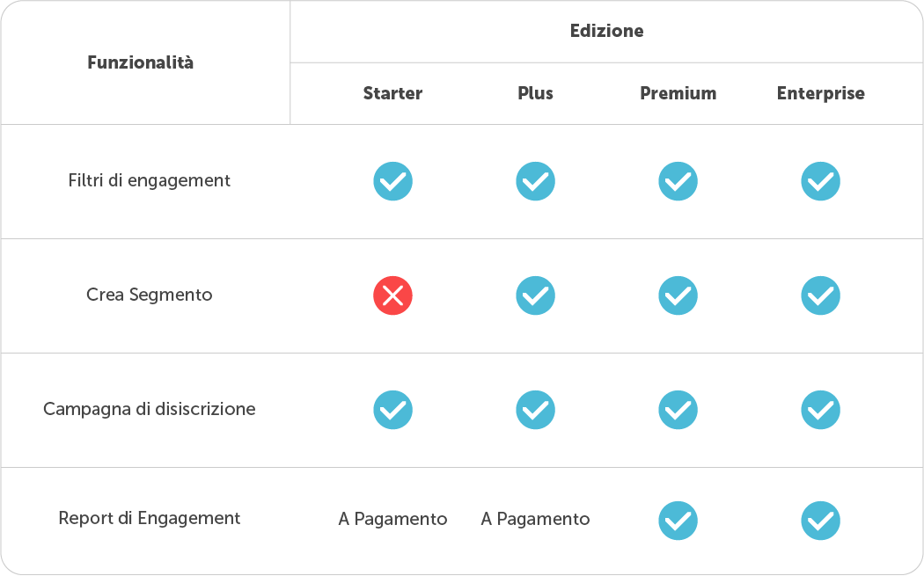Click Plus checkmark for Filtri di engagement
This screenshot has height=576, width=924.
click(x=535, y=181)
